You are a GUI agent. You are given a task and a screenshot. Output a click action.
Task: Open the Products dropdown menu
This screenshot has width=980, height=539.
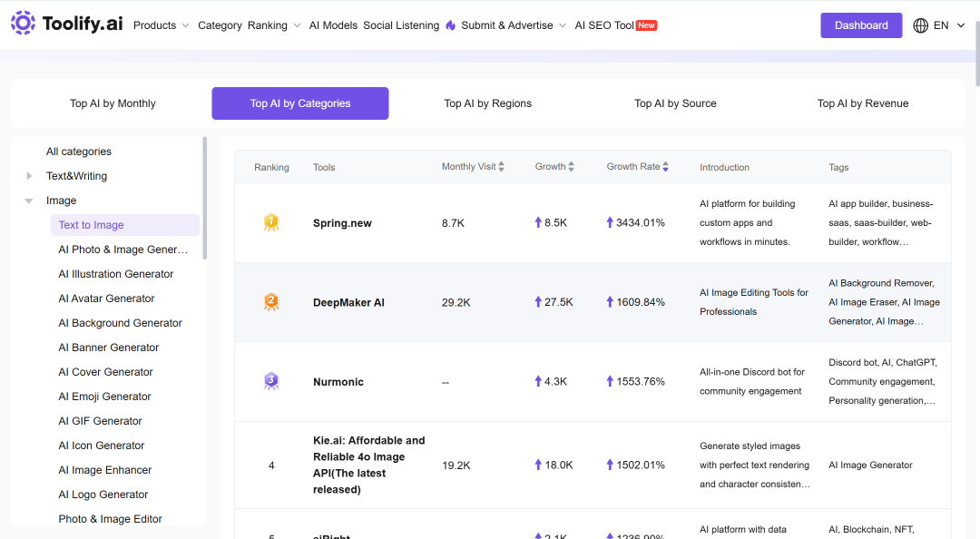[x=161, y=25]
